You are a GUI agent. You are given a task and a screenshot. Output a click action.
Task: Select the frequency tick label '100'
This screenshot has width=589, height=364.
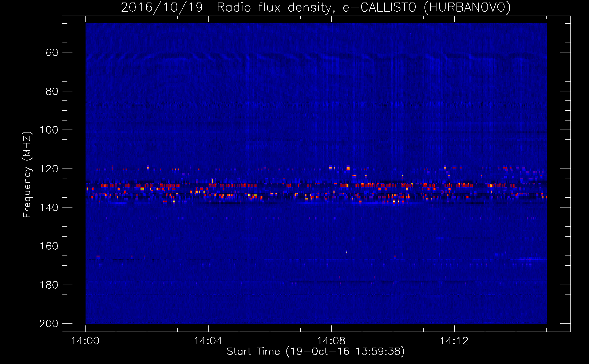point(49,130)
